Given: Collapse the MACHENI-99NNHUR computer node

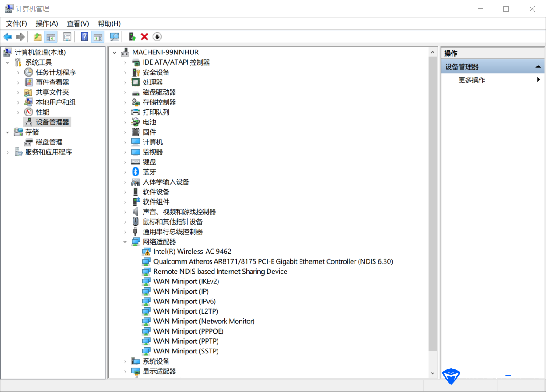Looking at the screenshot, I should click(114, 52).
